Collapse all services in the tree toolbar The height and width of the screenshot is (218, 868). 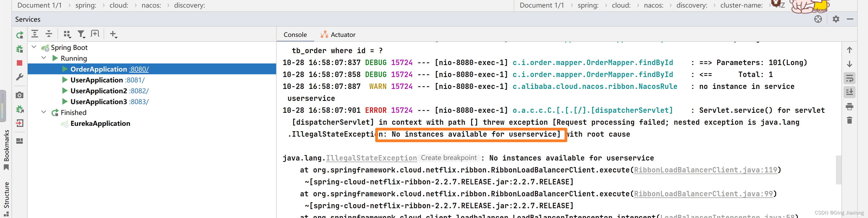point(49,34)
